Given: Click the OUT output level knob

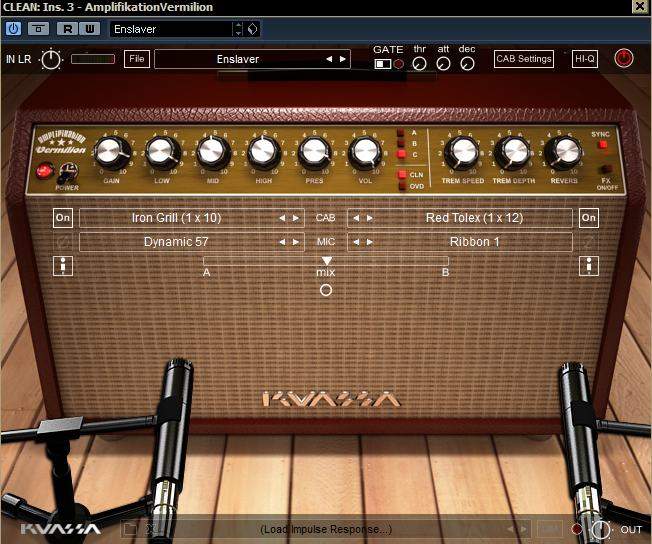Looking at the screenshot, I should click(x=600, y=530).
